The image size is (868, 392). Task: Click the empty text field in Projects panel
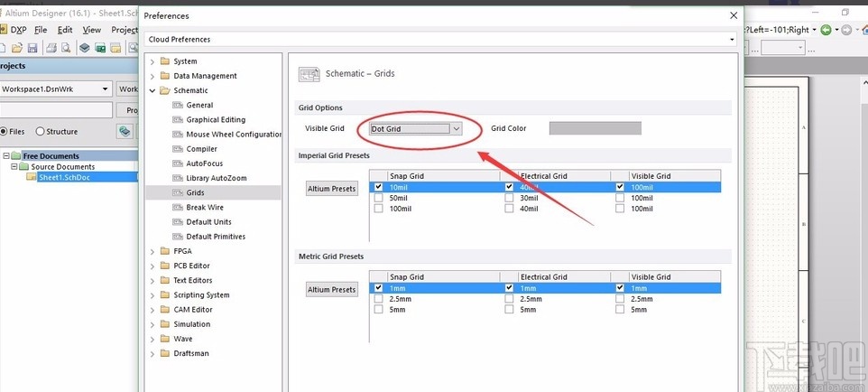pyautogui.click(x=55, y=110)
